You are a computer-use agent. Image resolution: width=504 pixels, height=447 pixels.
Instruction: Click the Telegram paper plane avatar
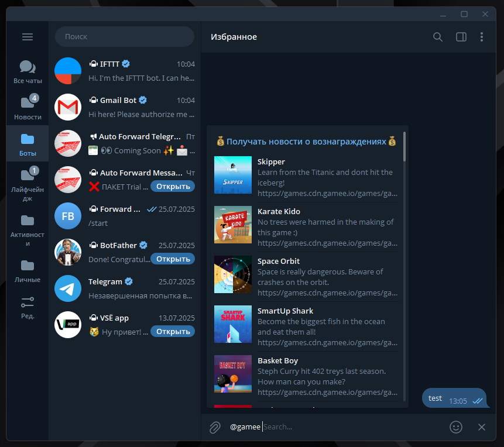tap(68, 288)
